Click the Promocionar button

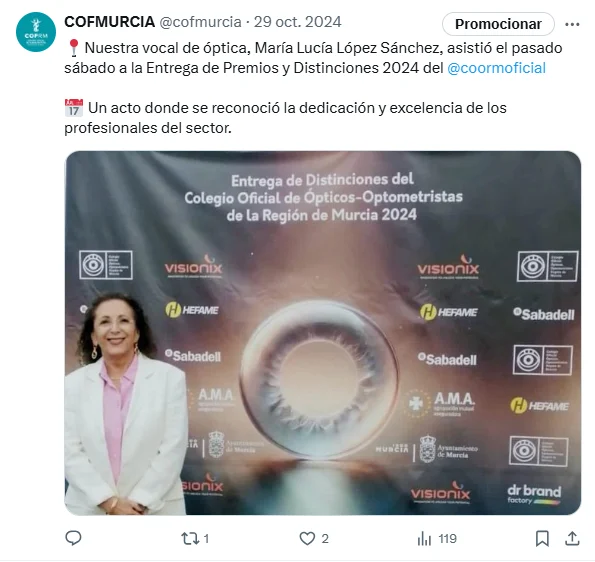point(498,24)
